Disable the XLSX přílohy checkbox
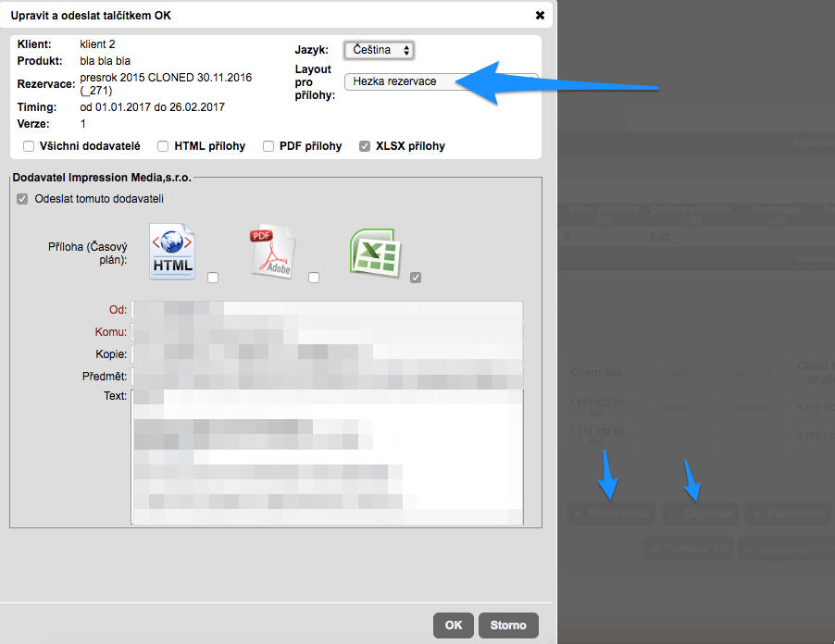The width and height of the screenshot is (835, 644). tap(365, 146)
